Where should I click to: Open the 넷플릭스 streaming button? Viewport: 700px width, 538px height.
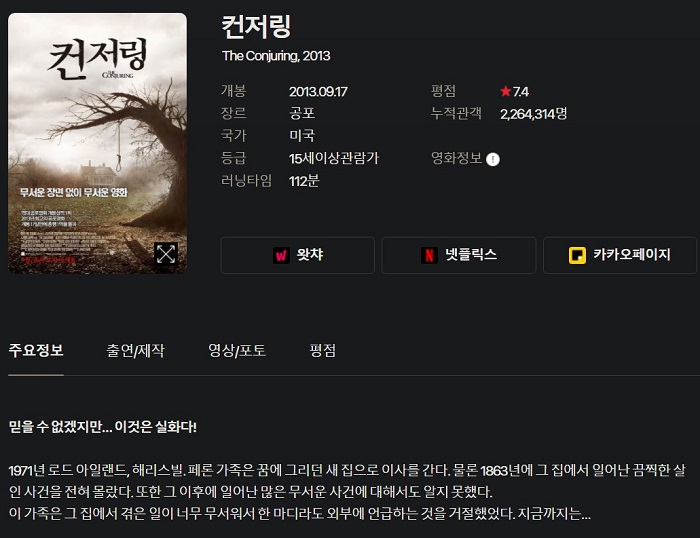[458, 255]
